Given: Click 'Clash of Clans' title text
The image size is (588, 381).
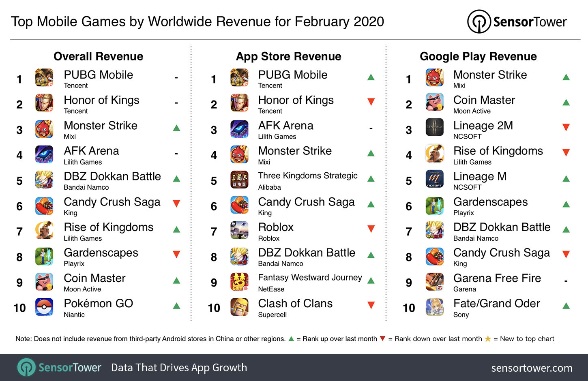Looking at the screenshot, I should [296, 303].
